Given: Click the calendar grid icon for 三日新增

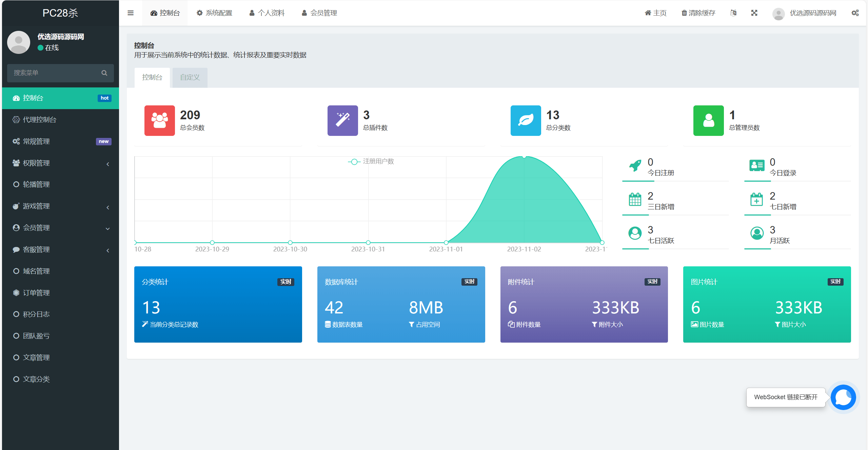Looking at the screenshot, I should (635, 200).
